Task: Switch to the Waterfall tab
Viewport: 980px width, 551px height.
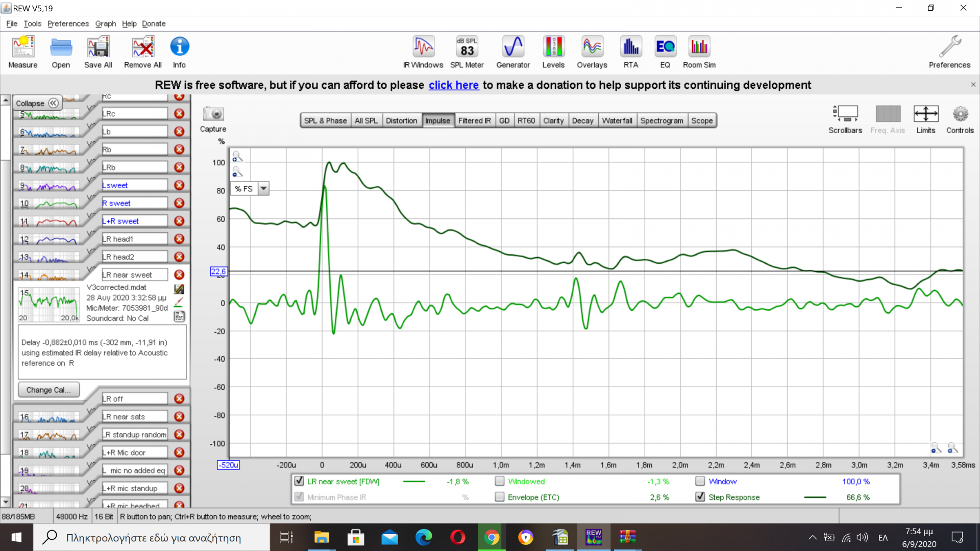Action: point(617,120)
